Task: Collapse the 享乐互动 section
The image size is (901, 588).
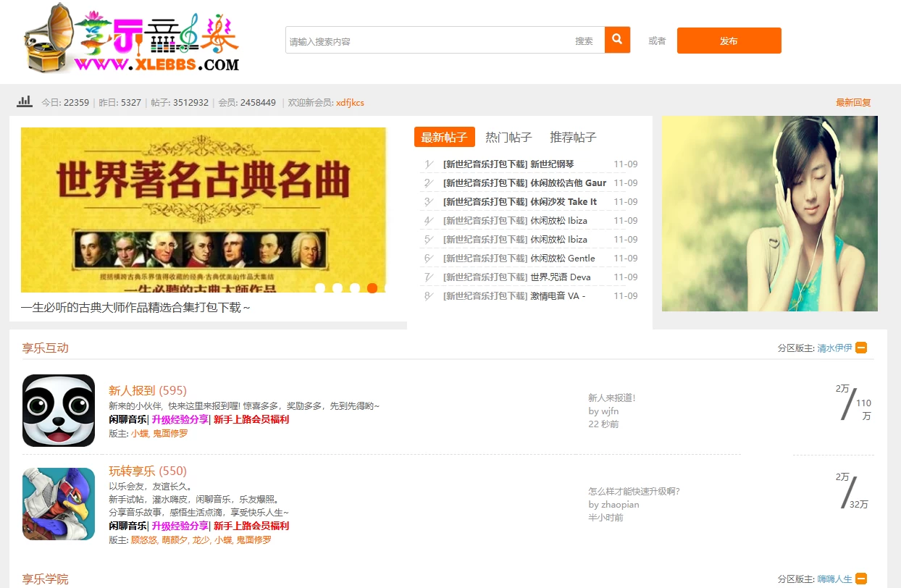Action: [x=861, y=348]
